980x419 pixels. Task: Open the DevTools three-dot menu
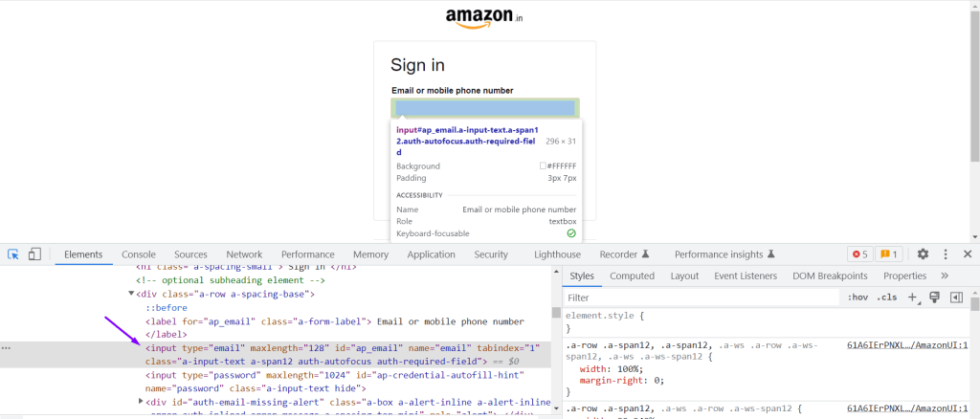pos(946,254)
